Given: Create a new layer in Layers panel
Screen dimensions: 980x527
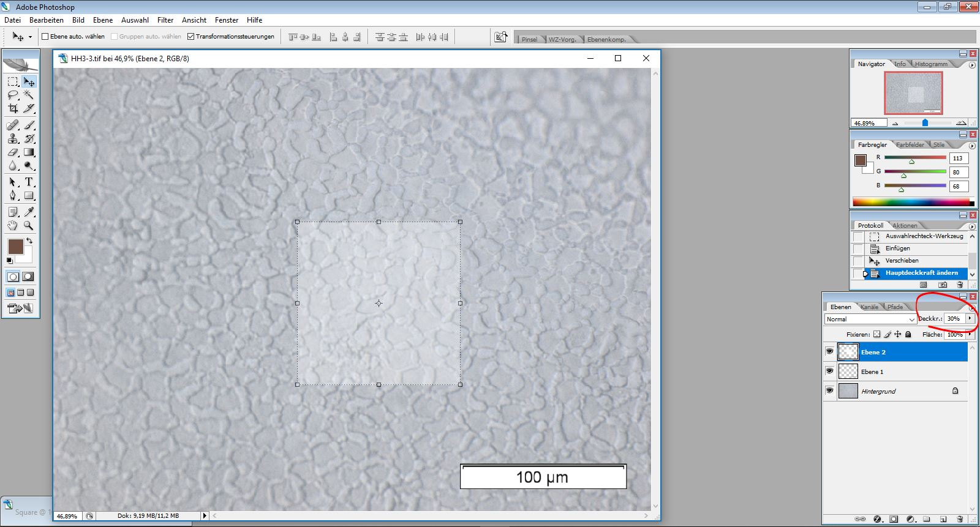Looking at the screenshot, I should tap(943, 519).
